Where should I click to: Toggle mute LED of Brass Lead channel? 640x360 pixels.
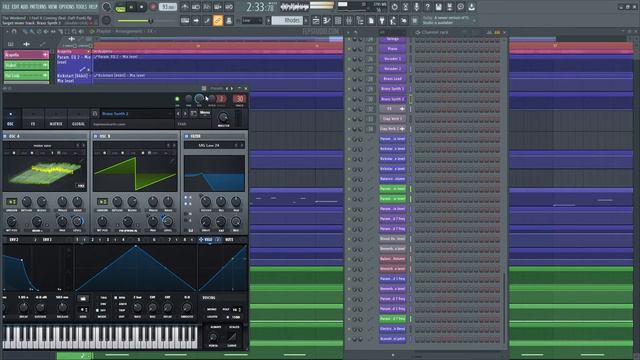[x=349, y=79]
